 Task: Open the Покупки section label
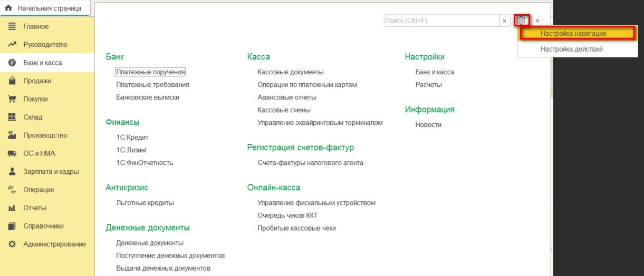coord(35,99)
